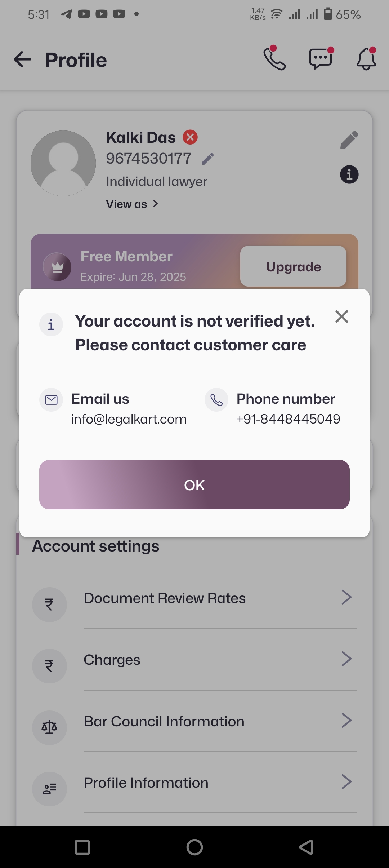
Task: Open Document Review Rates chevron
Action: coord(346,597)
